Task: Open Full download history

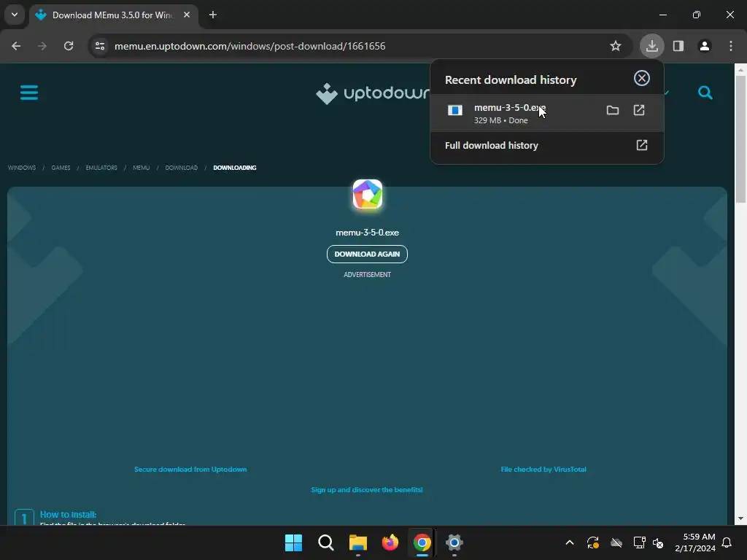Action: pyautogui.click(x=546, y=145)
